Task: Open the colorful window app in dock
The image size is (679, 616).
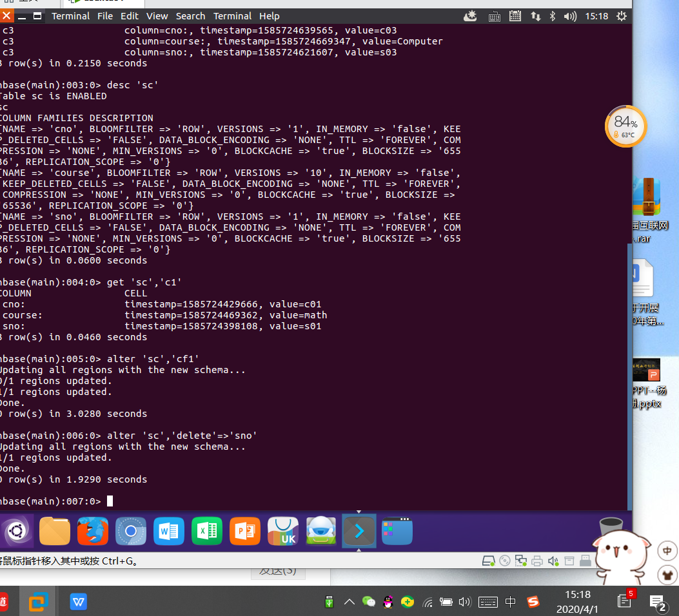Action: [x=397, y=531]
